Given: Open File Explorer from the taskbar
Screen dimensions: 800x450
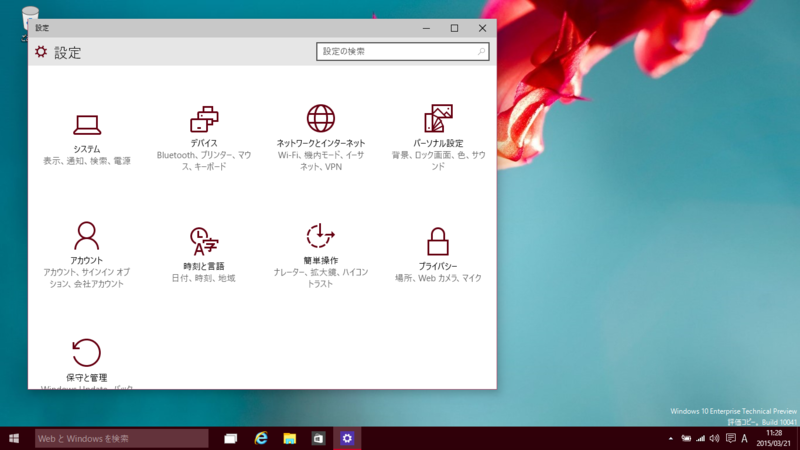Looking at the screenshot, I should click(290, 438).
